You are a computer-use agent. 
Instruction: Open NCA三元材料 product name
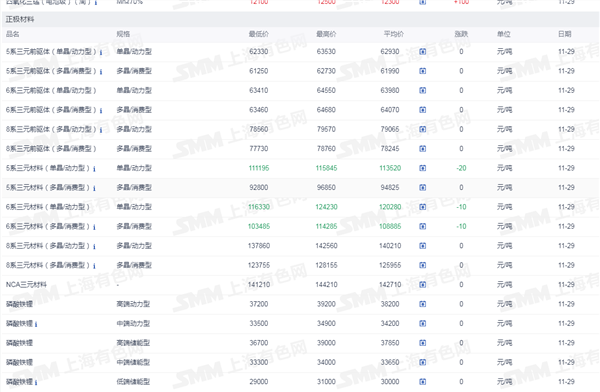point(26,284)
